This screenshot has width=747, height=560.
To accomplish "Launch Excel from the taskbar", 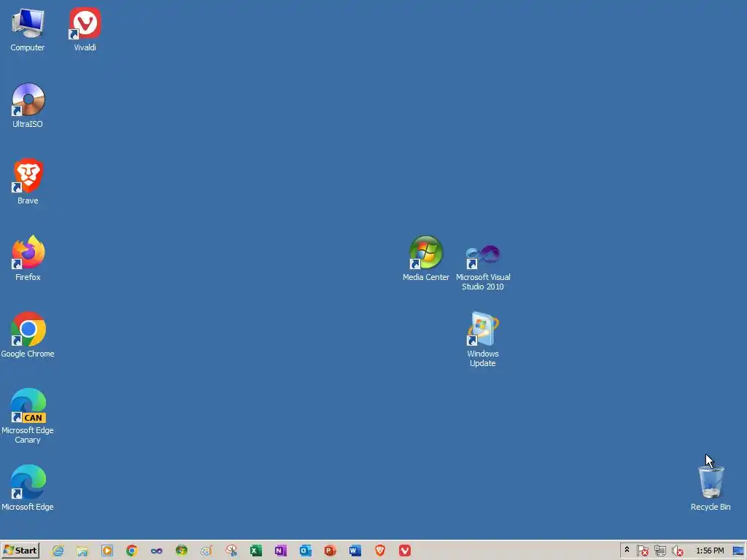I will (256, 551).
